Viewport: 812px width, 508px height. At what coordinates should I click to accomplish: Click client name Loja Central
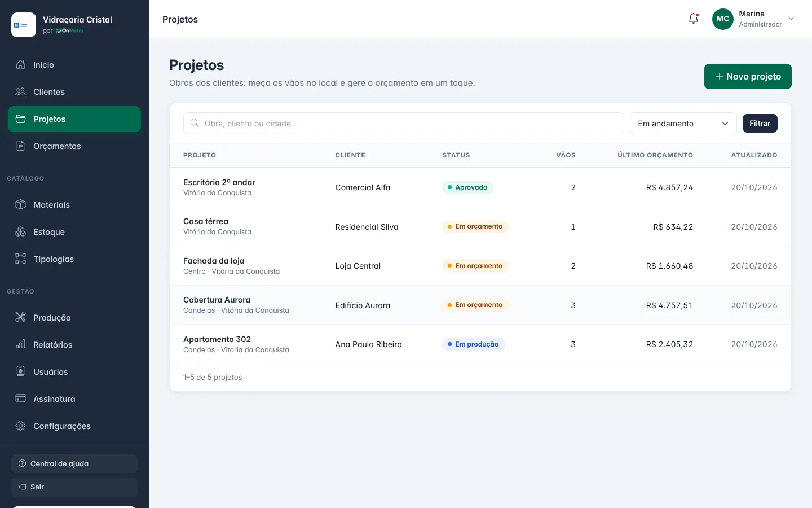pyautogui.click(x=358, y=266)
